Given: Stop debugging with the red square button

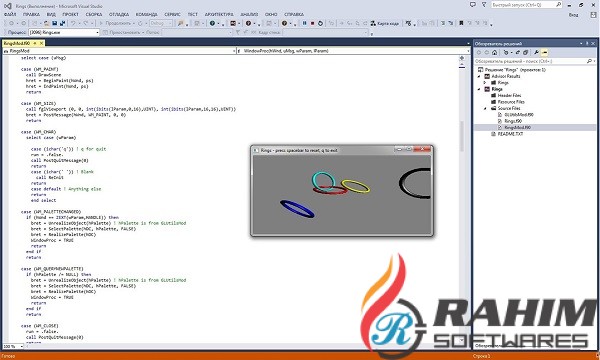Looking at the screenshot, I should pyautogui.click(x=312, y=23).
